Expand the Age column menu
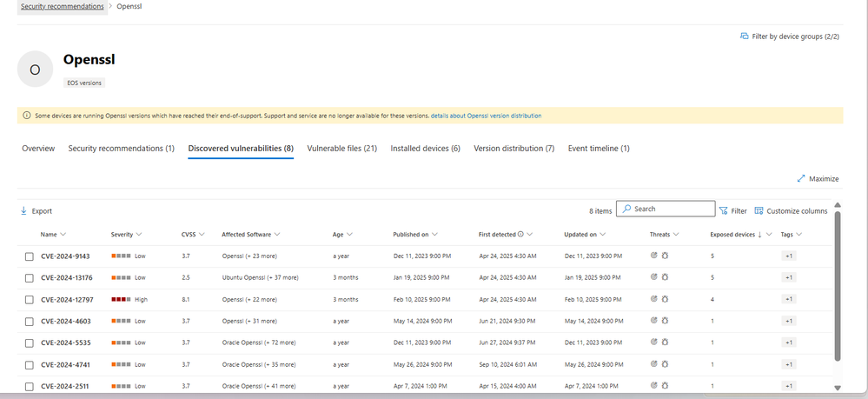This screenshot has height=399, width=868. [x=350, y=235]
